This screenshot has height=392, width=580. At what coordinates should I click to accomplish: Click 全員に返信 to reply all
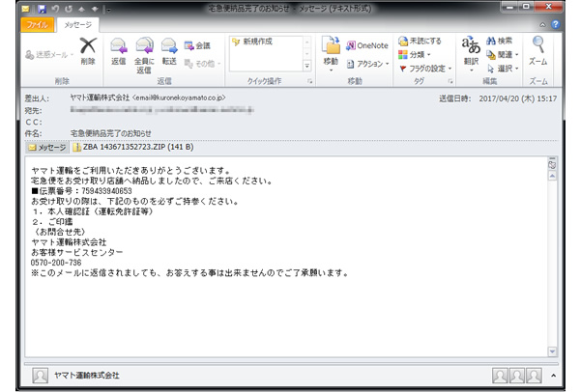(x=144, y=55)
